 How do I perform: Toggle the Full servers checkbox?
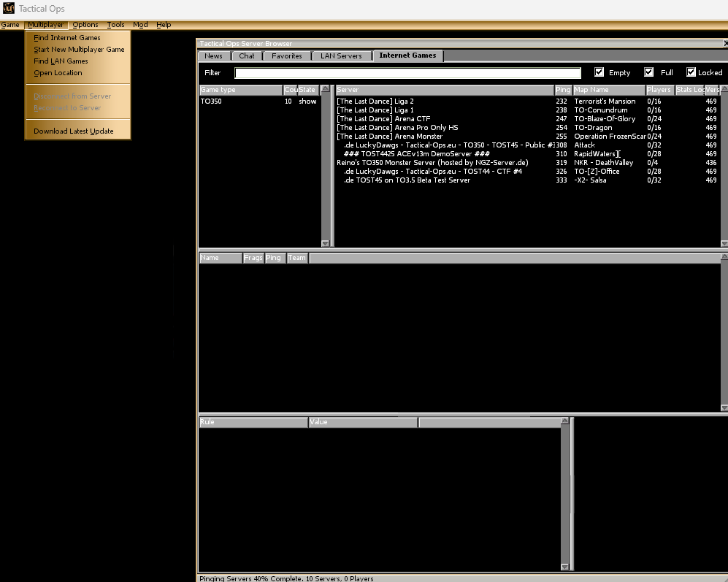pos(648,72)
